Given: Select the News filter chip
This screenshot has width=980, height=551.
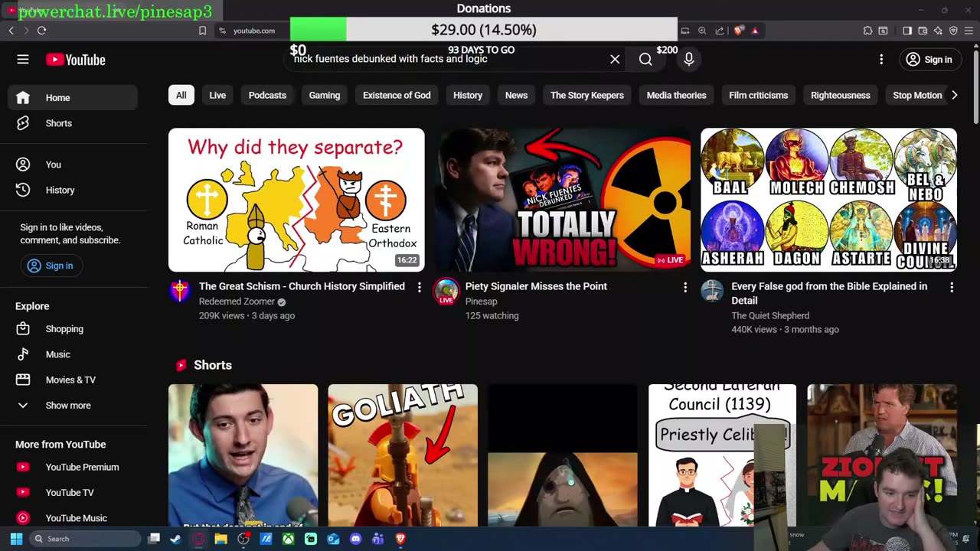Looking at the screenshot, I should point(516,95).
